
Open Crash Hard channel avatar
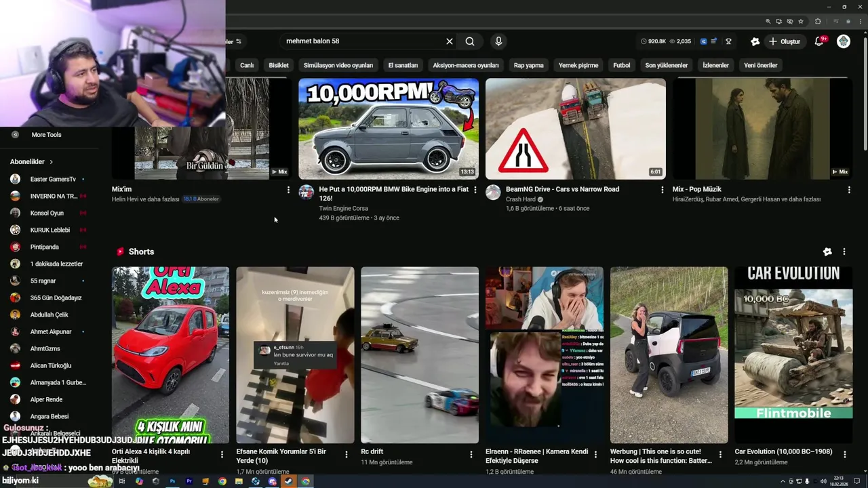click(x=493, y=192)
